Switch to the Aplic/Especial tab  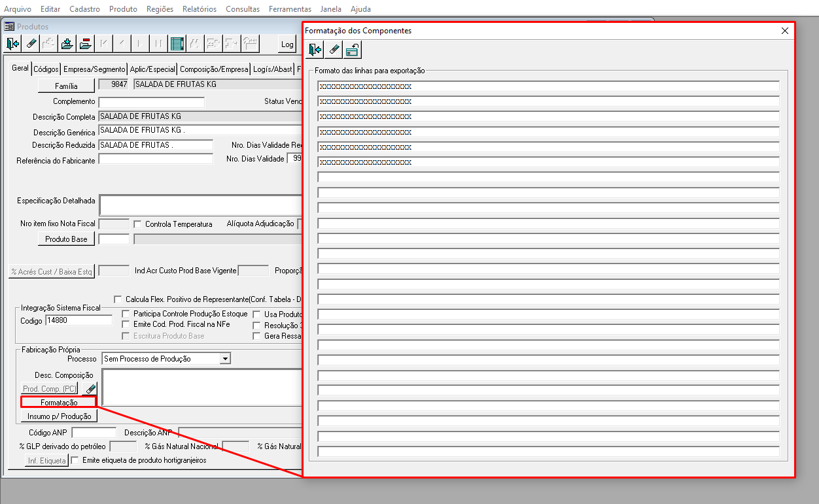click(152, 69)
